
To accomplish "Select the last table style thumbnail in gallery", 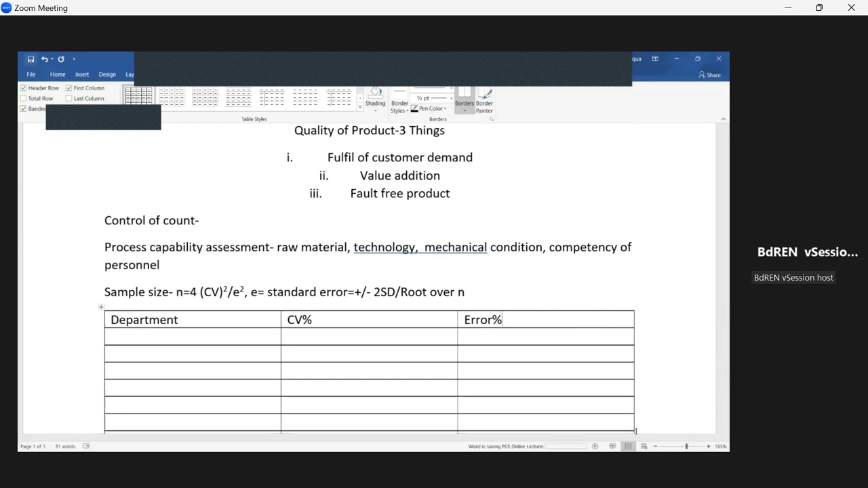I will coord(338,97).
